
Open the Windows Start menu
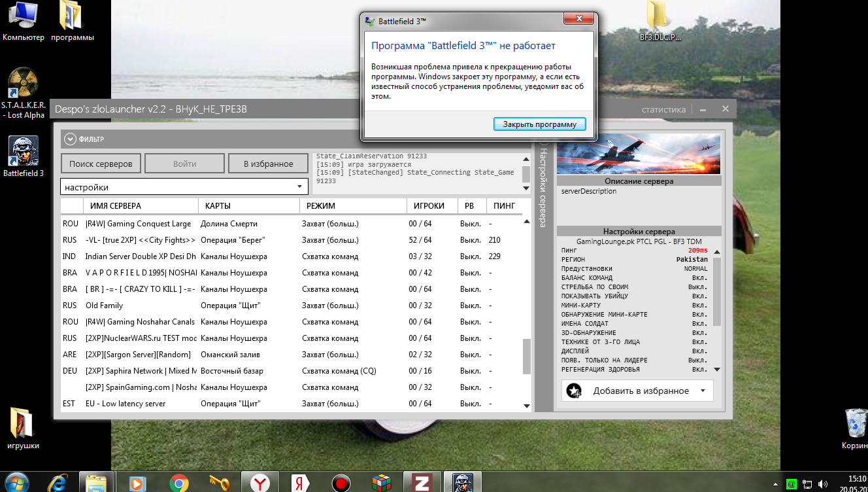15,483
